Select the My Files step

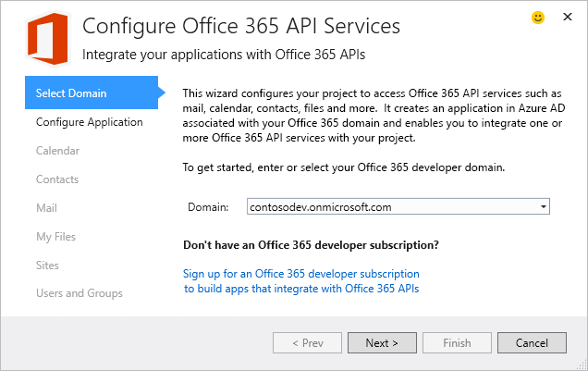click(x=55, y=236)
